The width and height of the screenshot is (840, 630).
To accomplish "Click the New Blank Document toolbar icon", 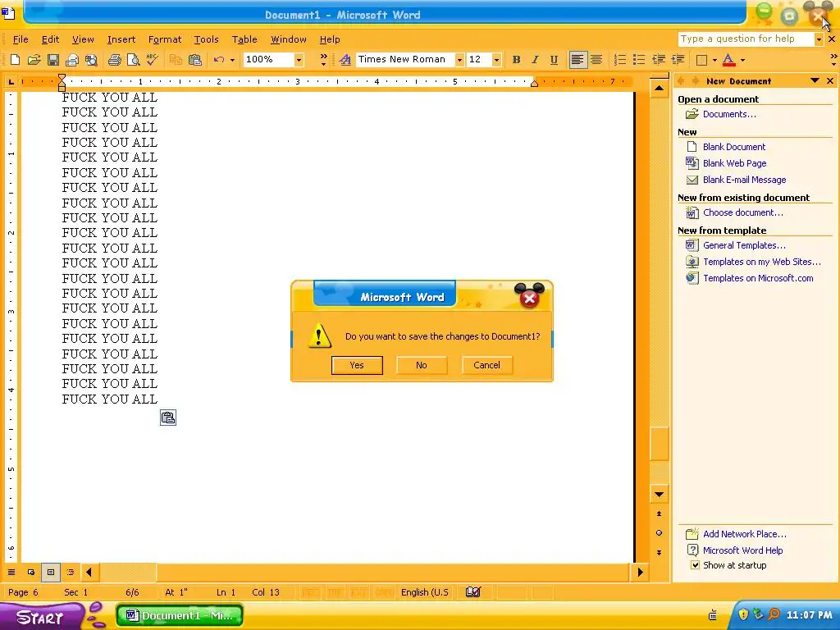I will [x=15, y=59].
